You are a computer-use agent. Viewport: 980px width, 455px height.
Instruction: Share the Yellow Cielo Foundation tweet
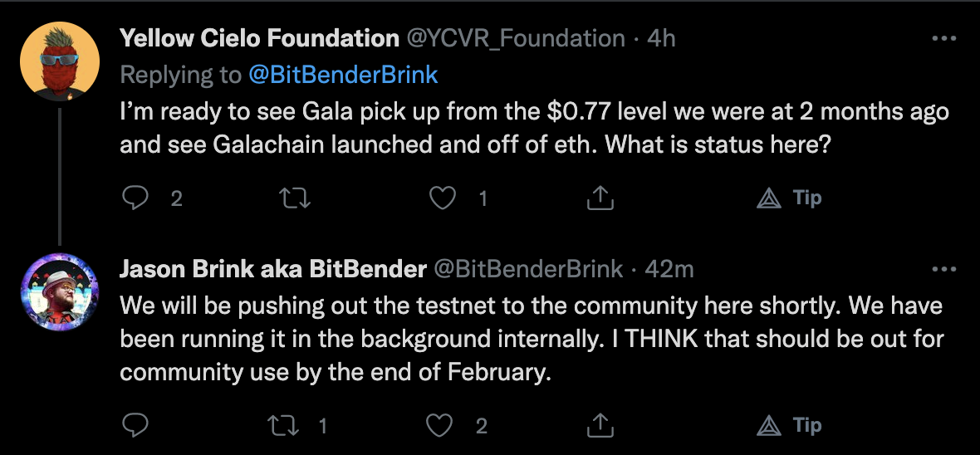point(600,198)
